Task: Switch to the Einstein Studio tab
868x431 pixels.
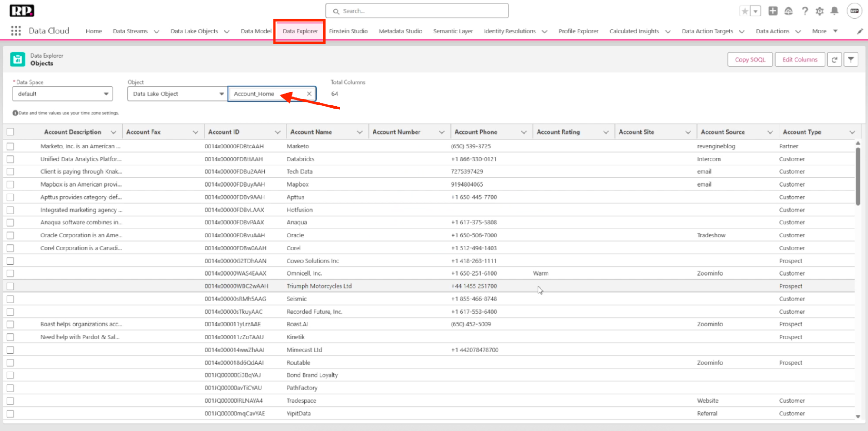Action: tap(348, 31)
